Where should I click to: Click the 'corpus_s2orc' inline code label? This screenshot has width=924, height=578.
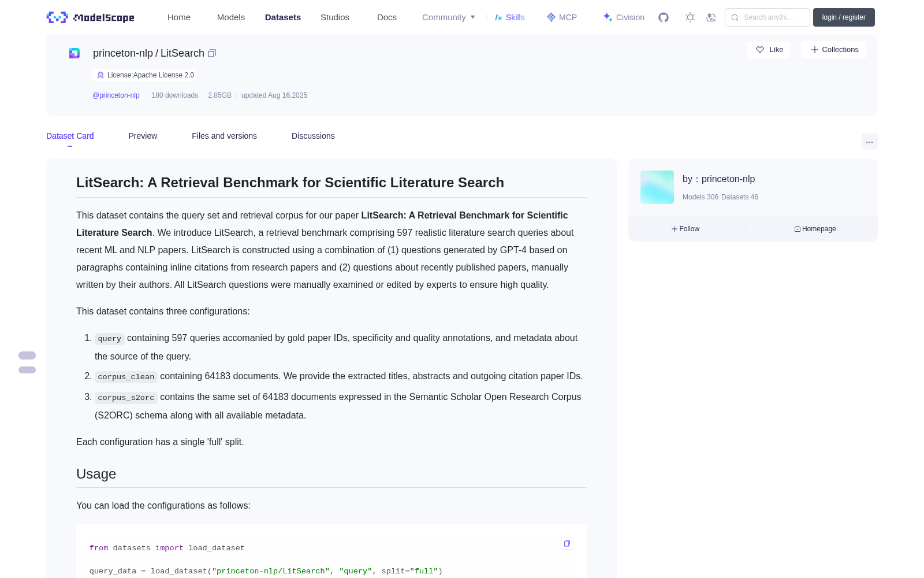click(126, 398)
